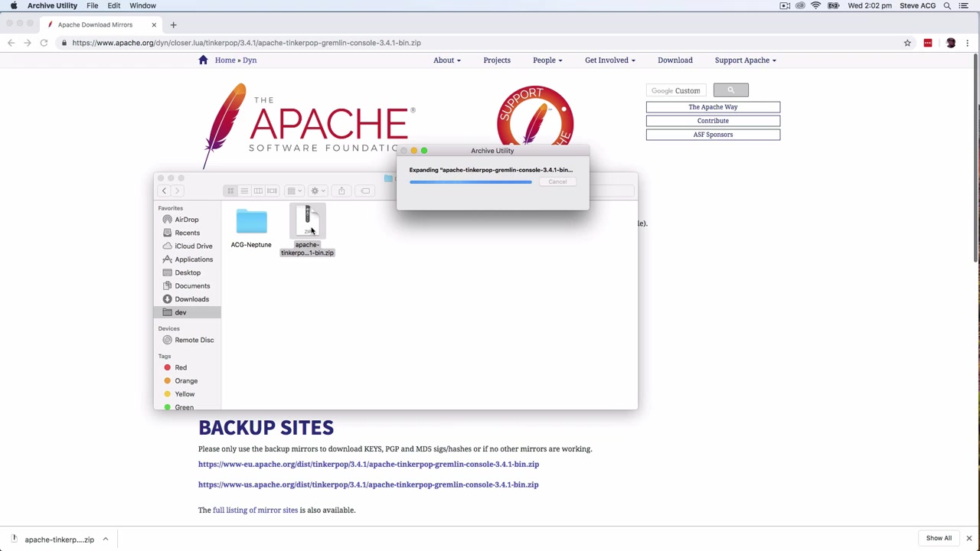Bookmark this page with the star icon
Viewport: 980px width, 551px height.
point(907,43)
